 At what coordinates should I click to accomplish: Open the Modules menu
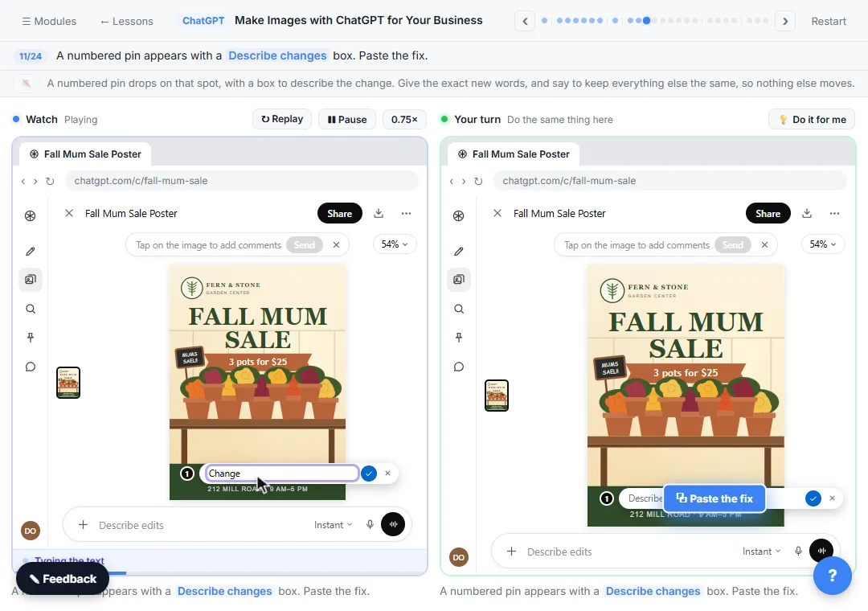click(49, 21)
